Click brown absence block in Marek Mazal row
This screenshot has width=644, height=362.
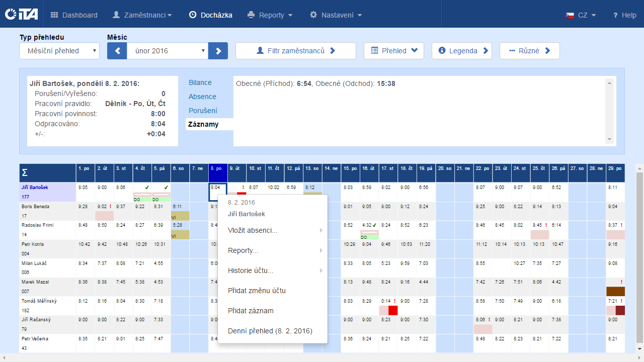[615, 291]
